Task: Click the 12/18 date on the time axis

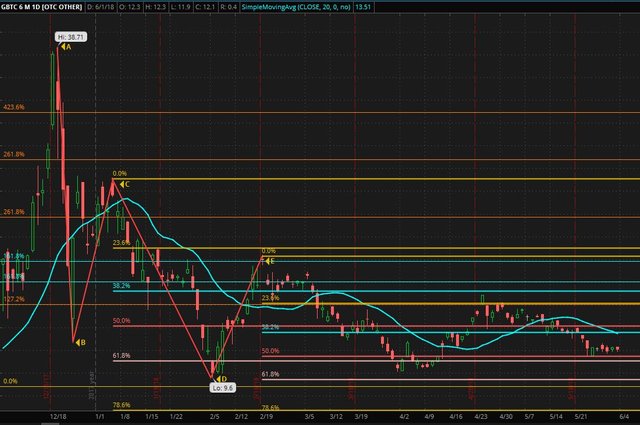Action: (x=58, y=417)
